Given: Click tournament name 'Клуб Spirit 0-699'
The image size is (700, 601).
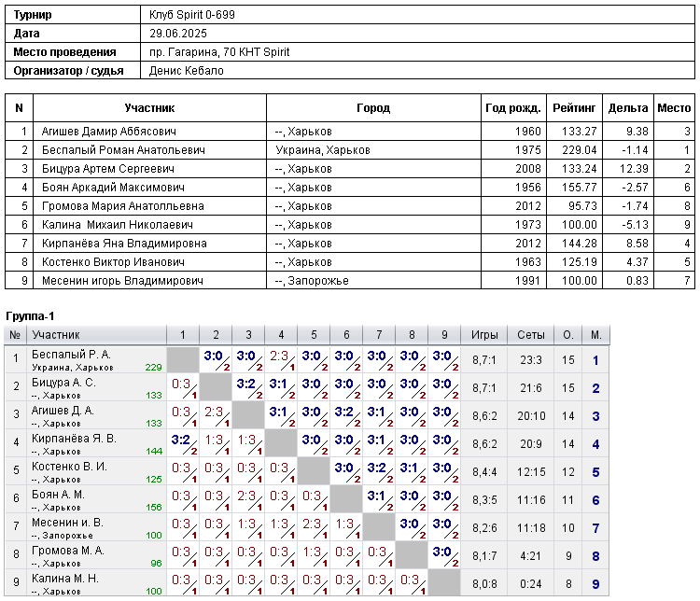Looking at the screenshot, I should click(x=192, y=15).
